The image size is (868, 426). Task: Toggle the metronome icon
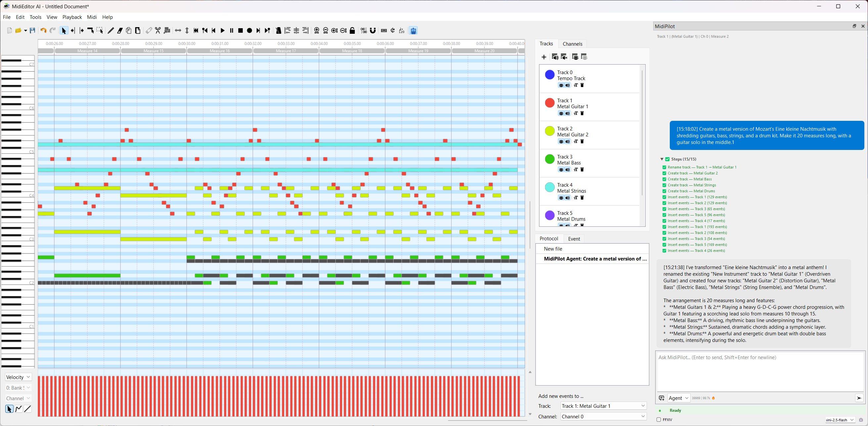[278, 31]
